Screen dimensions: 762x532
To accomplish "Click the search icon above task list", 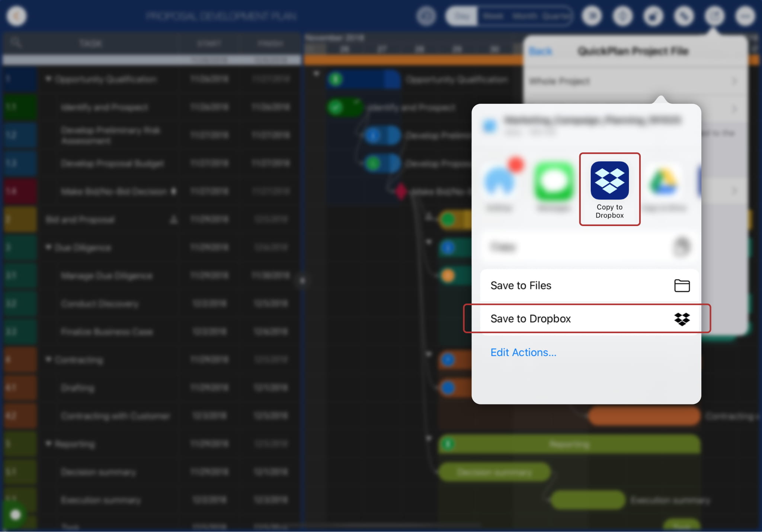I will (16, 43).
